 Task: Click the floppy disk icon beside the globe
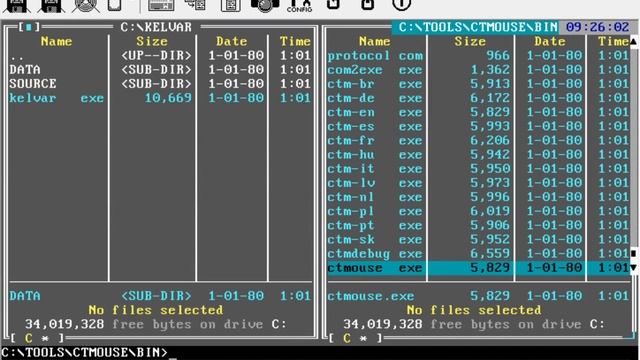click(x=51, y=6)
